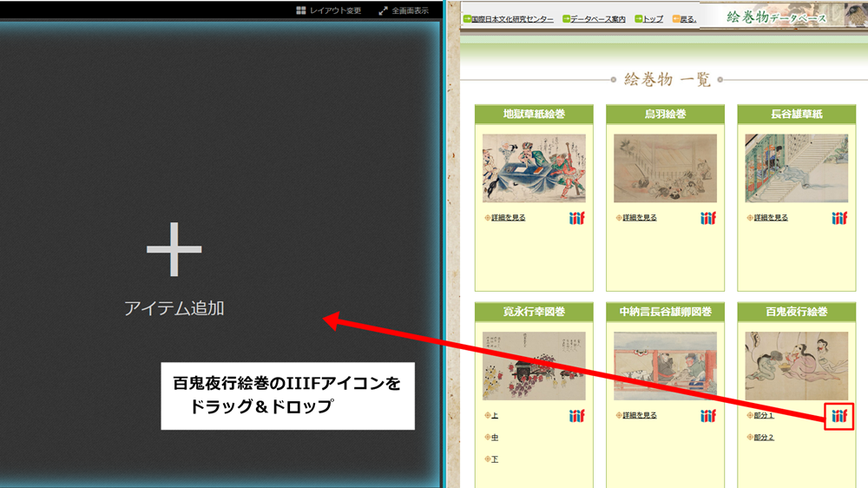Screen dimensions: 868x488
Task: Click the green arrow icon before データベース案内
Action: click(x=566, y=19)
